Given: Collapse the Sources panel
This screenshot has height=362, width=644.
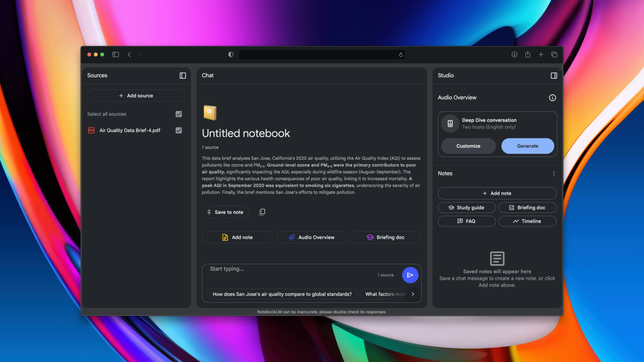Looking at the screenshot, I should click(x=182, y=75).
